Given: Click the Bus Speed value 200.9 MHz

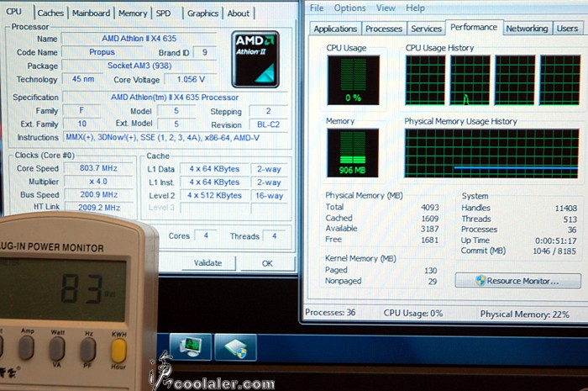Looking at the screenshot, I should point(98,194).
